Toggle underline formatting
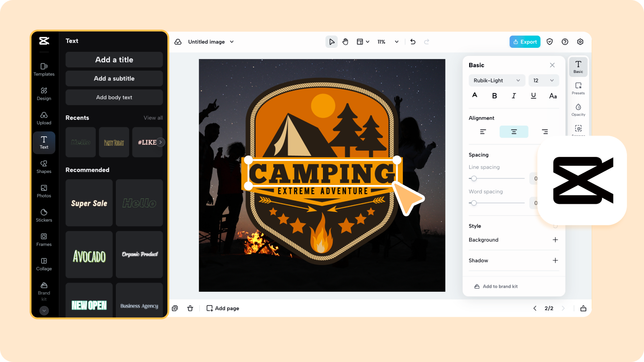 534,96
